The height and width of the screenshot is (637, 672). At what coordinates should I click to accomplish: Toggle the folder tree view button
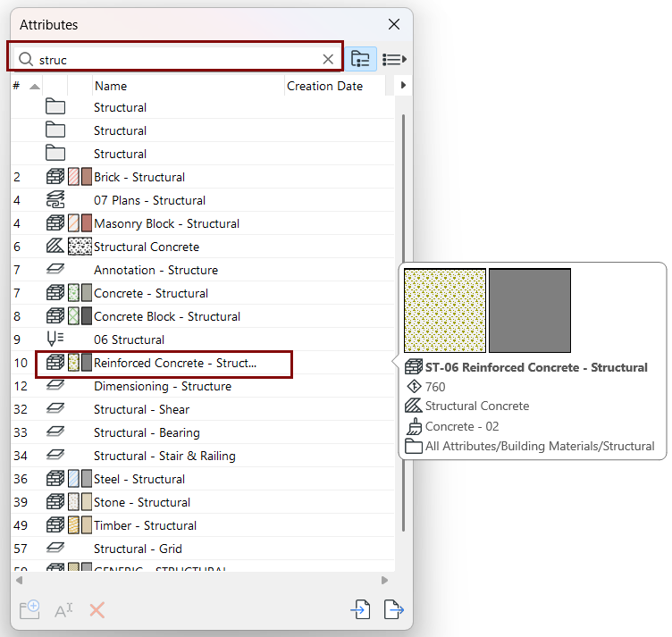coord(360,59)
